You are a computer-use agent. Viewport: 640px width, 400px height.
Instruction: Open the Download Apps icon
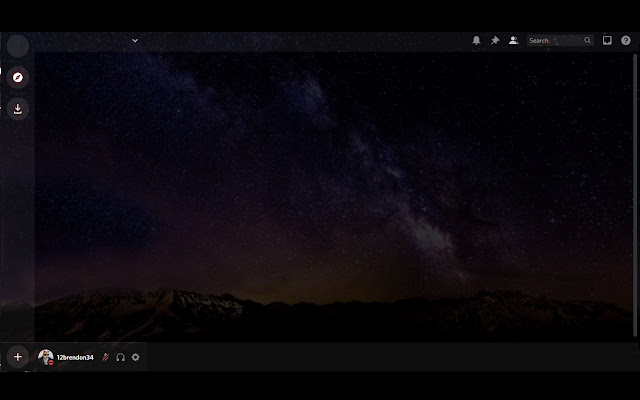click(18, 109)
